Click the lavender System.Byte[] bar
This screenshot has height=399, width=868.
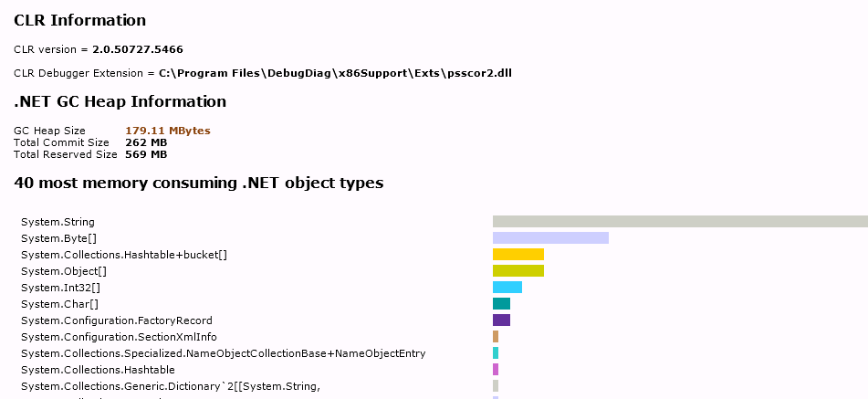click(550, 237)
